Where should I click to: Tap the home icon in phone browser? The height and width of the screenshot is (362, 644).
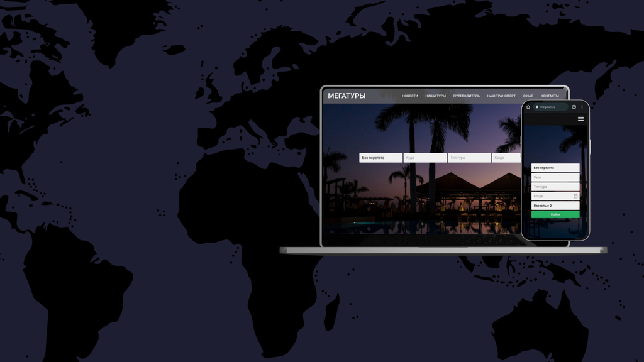click(x=528, y=107)
